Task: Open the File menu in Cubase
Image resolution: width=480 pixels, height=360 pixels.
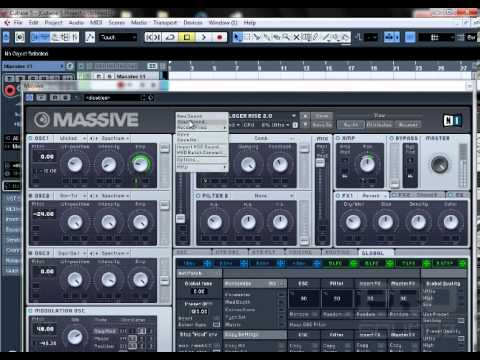Action: (18, 23)
